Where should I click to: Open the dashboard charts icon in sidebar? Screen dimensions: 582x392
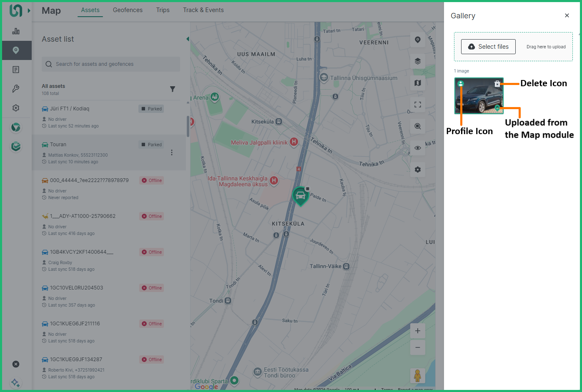pyautogui.click(x=16, y=31)
